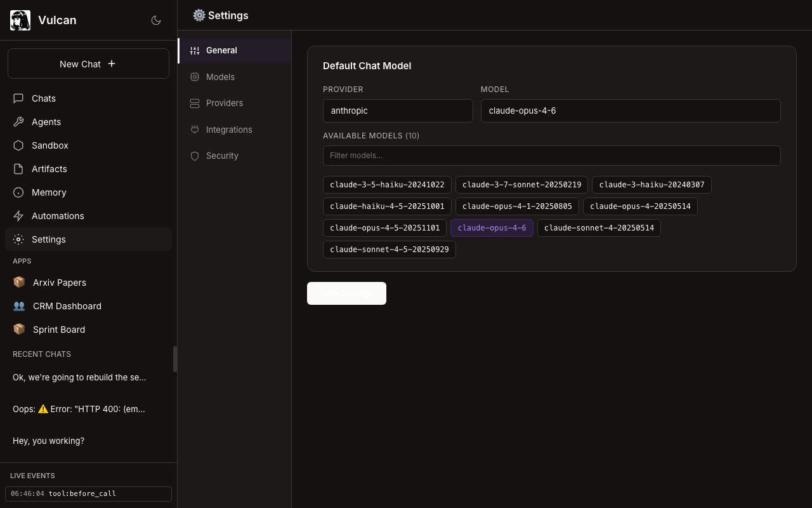Switch to the Models settings tab
This screenshot has height=508, width=812.
pos(220,77)
